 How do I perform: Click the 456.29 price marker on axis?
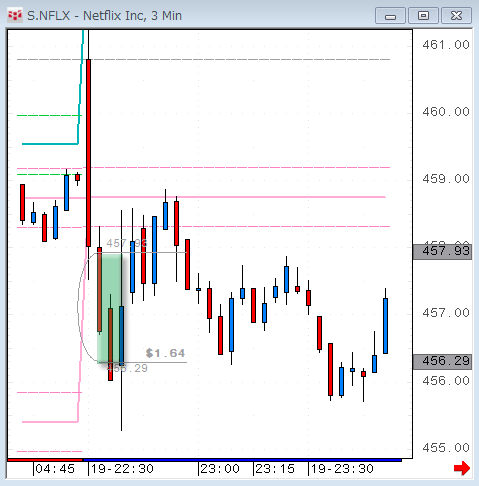(x=443, y=362)
